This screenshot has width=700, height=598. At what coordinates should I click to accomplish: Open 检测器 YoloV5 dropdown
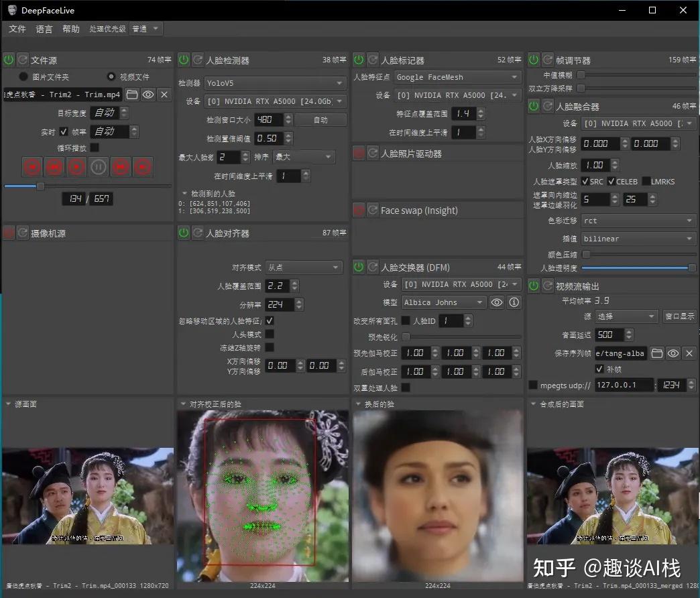pyautogui.click(x=276, y=83)
